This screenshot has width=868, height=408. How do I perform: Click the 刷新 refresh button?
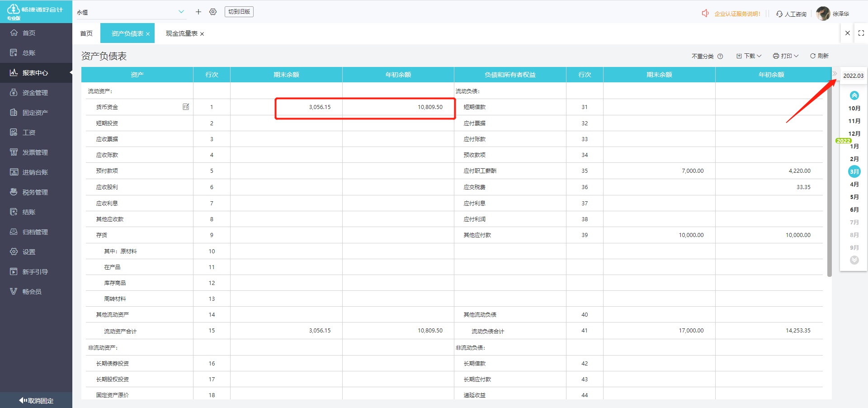point(819,56)
